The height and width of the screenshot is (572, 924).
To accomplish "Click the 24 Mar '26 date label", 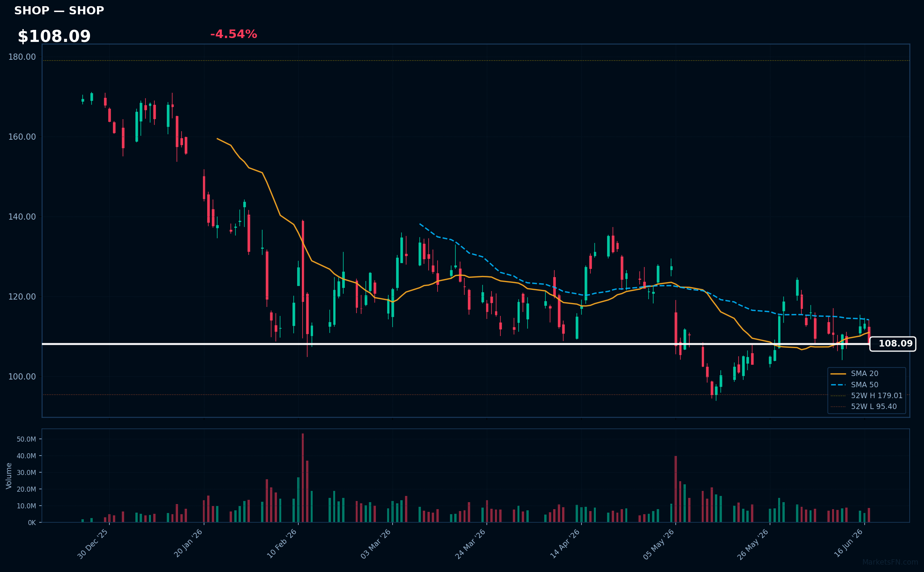I will click(x=471, y=544).
